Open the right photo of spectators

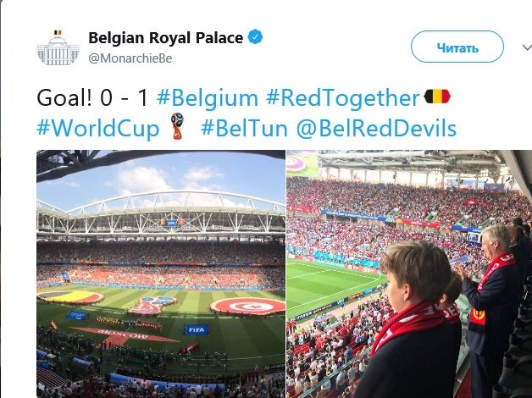coord(409,273)
